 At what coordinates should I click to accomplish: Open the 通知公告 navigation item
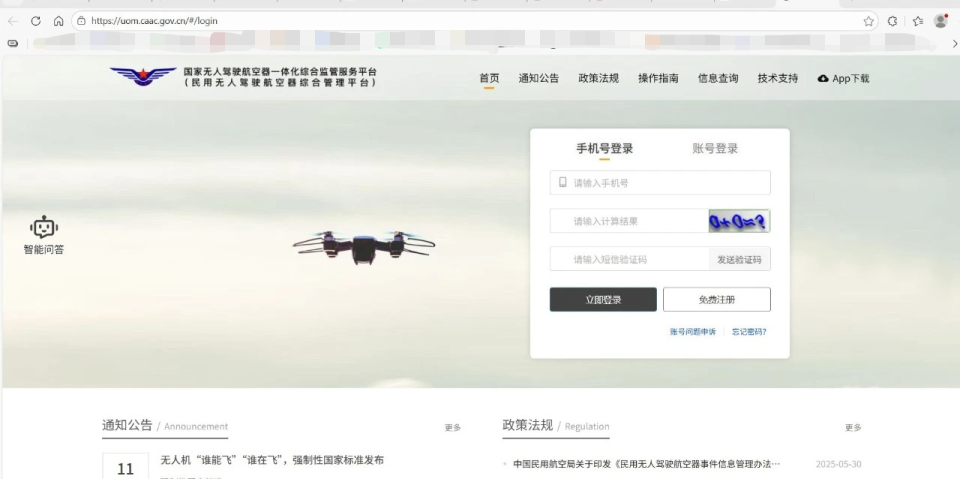(x=538, y=78)
